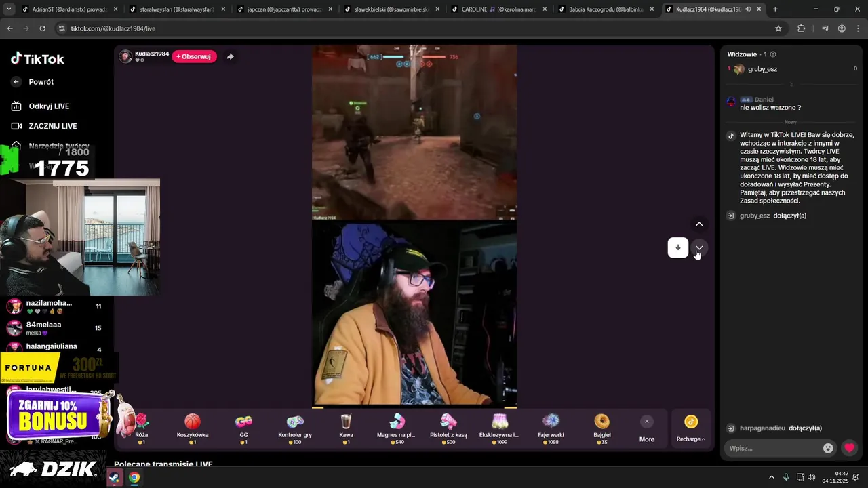View site information icon
The width and height of the screenshot is (868, 488).
tap(62, 28)
